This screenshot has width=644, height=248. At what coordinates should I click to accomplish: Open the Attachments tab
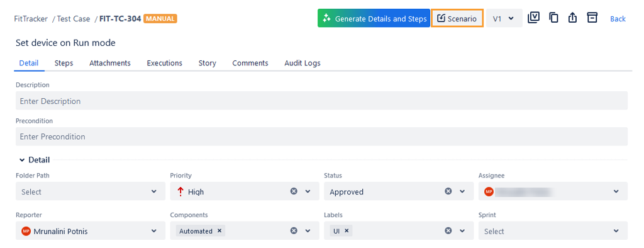point(110,63)
